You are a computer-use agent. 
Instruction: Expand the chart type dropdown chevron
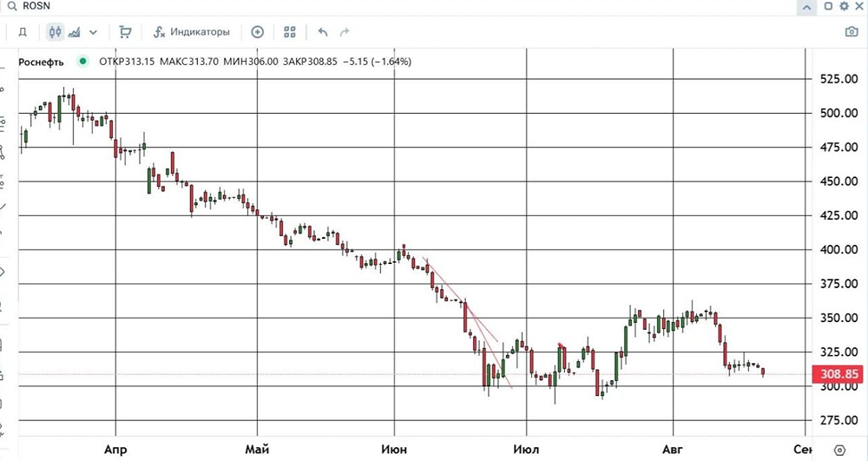click(93, 32)
